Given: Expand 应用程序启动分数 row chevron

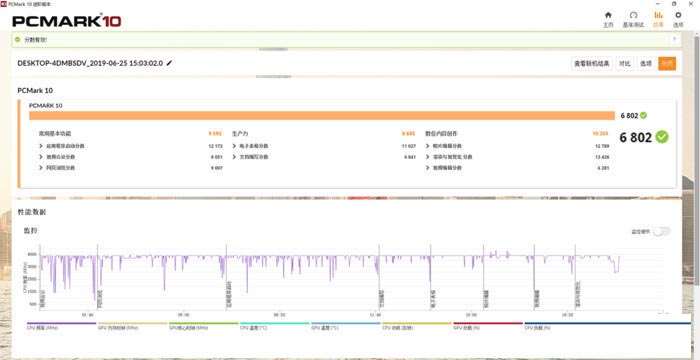Looking at the screenshot, I should (41, 146).
